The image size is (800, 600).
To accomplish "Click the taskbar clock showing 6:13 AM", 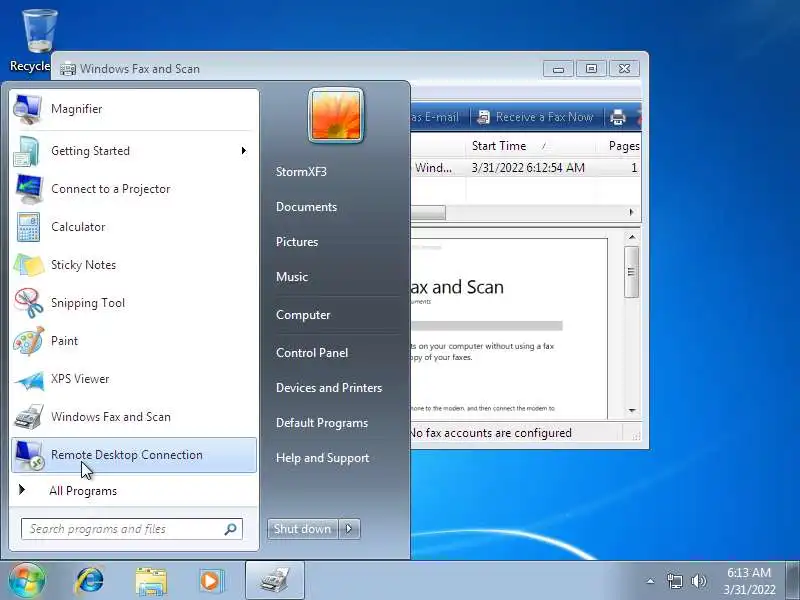I will click(x=749, y=581).
